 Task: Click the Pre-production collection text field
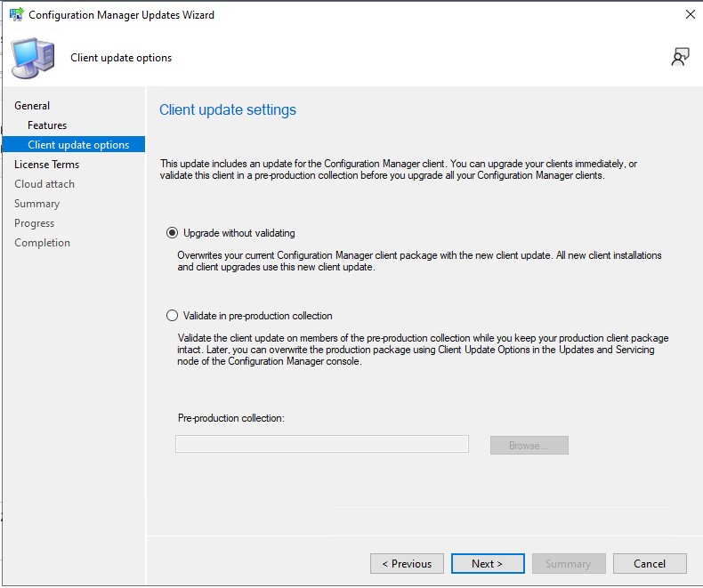[321, 445]
